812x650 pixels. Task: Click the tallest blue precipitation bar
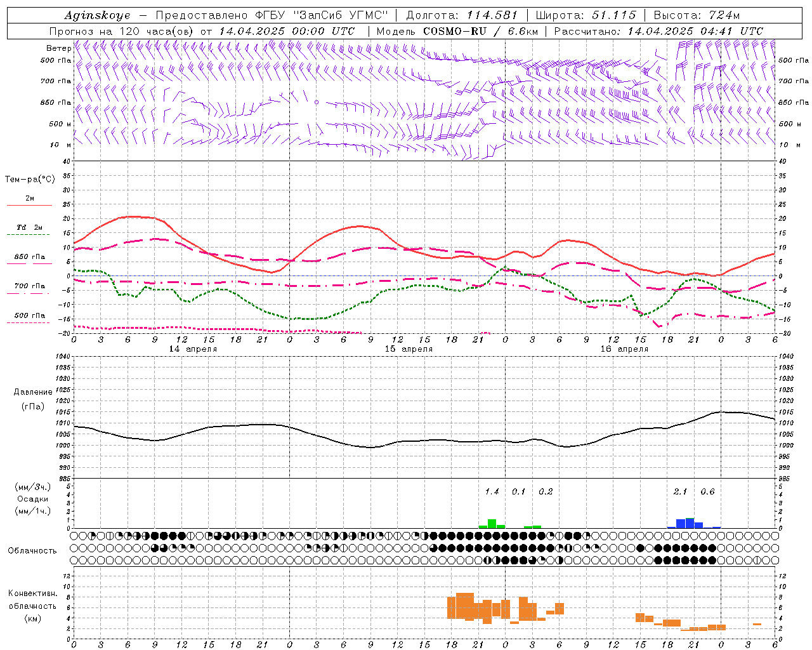pos(690,523)
